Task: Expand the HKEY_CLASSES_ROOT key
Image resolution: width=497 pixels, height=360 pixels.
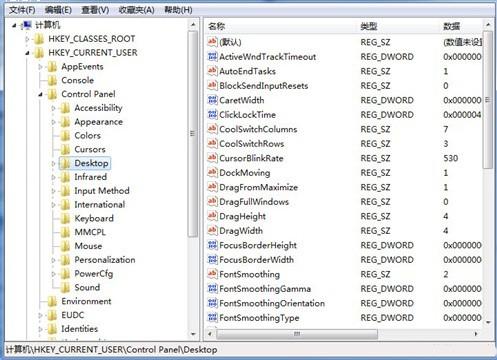Action: pos(27,39)
